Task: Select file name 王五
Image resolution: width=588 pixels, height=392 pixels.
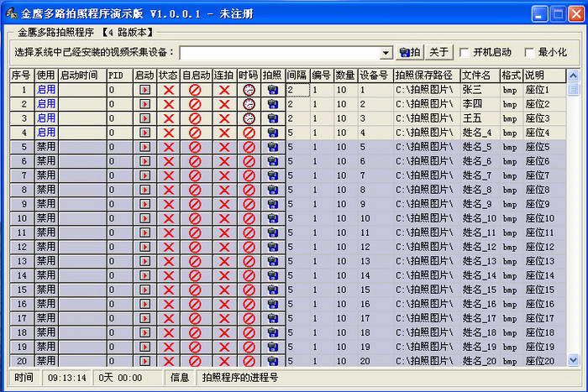Action: coord(472,118)
